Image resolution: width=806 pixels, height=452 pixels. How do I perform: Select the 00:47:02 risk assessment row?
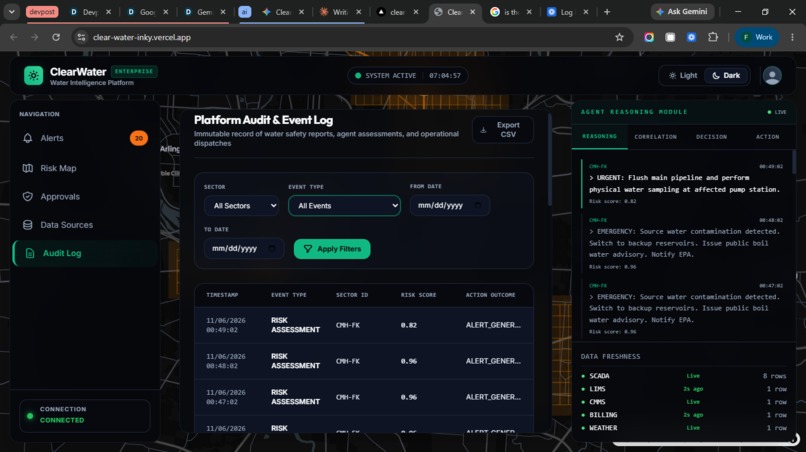[364, 397]
